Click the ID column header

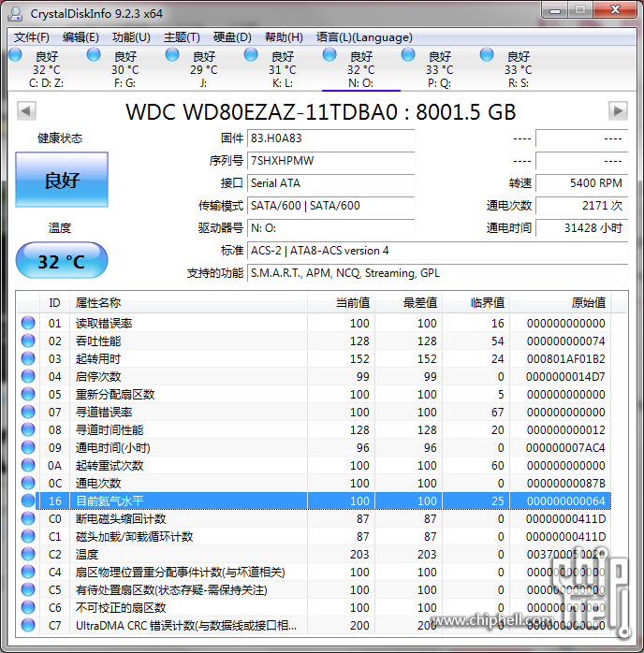[x=54, y=303]
